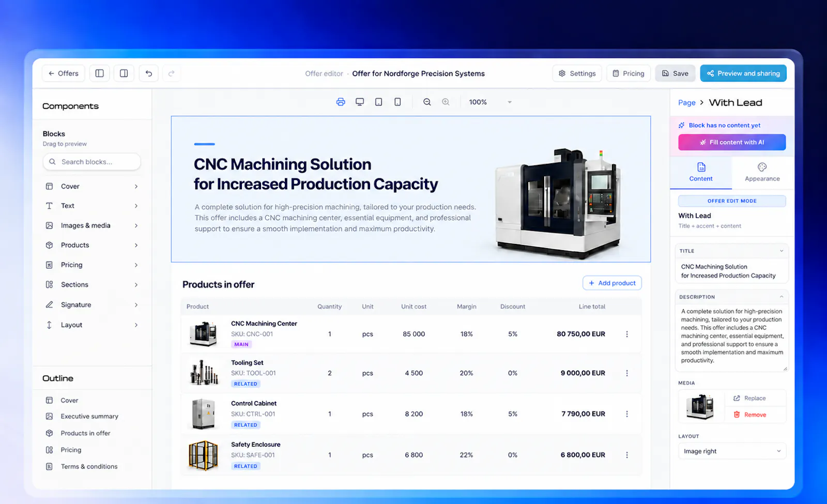Click the media thumbnail of CNC machine
This screenshot has width=827, height=504.
tap(700, 406)
